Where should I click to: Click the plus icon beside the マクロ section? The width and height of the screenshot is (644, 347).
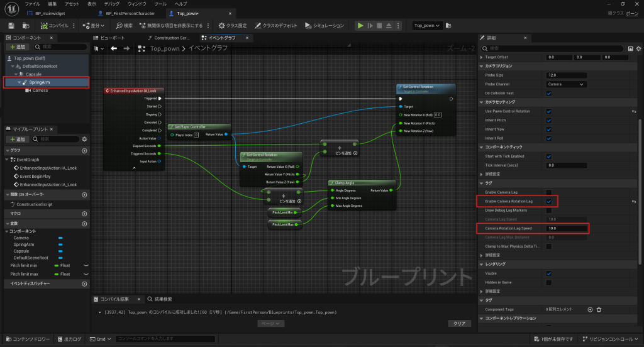coord(84,214)
